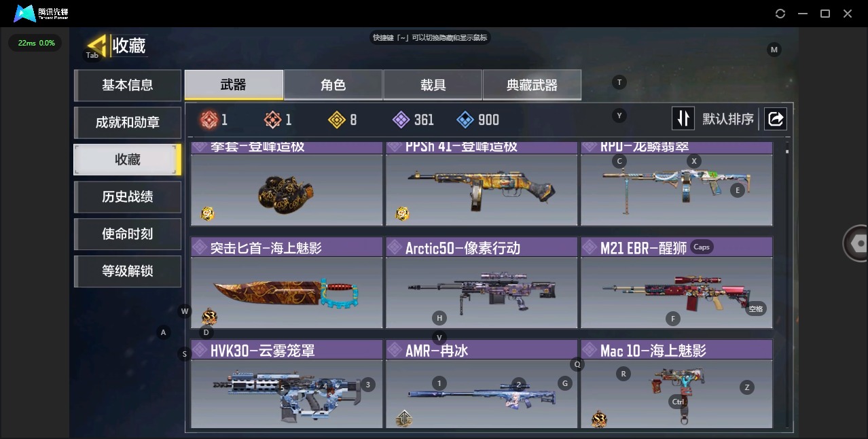Screen dimensions: 868x439
Task: Switch to the 载具 tab
Action: click(x=433, y=85)
